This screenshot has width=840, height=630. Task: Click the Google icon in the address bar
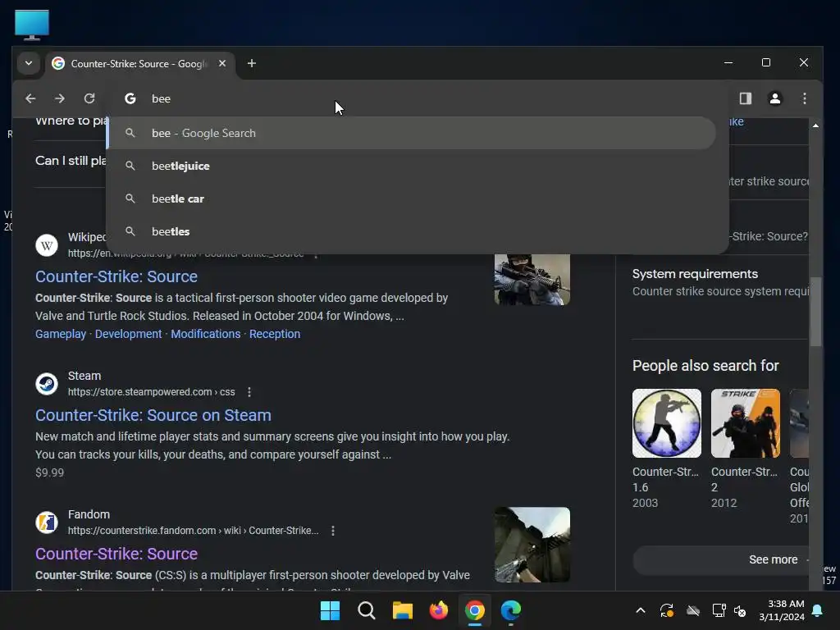point(130,98)
